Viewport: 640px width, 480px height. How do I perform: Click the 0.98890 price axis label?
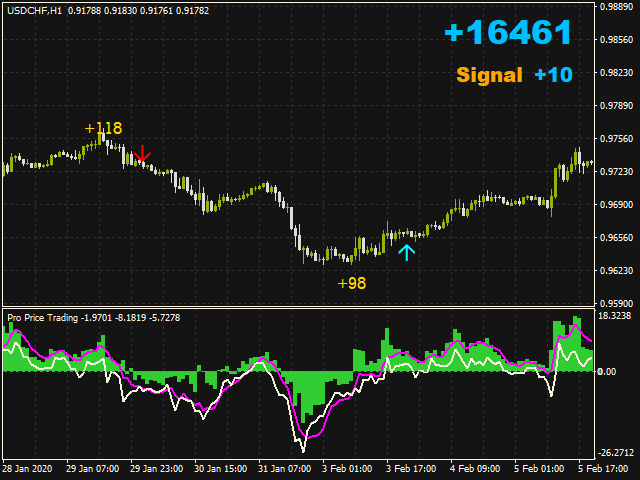[x=616, y=7]
